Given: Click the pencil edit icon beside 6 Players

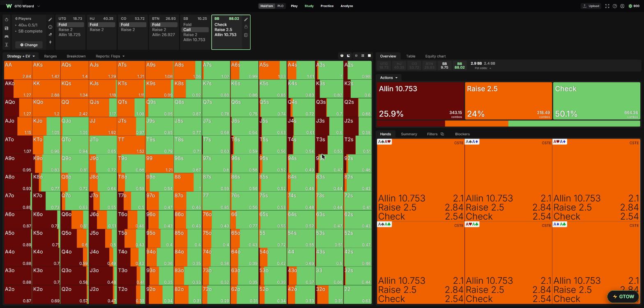Looking at the screenshot, I should pyautogui.click(x=50, y=19).
